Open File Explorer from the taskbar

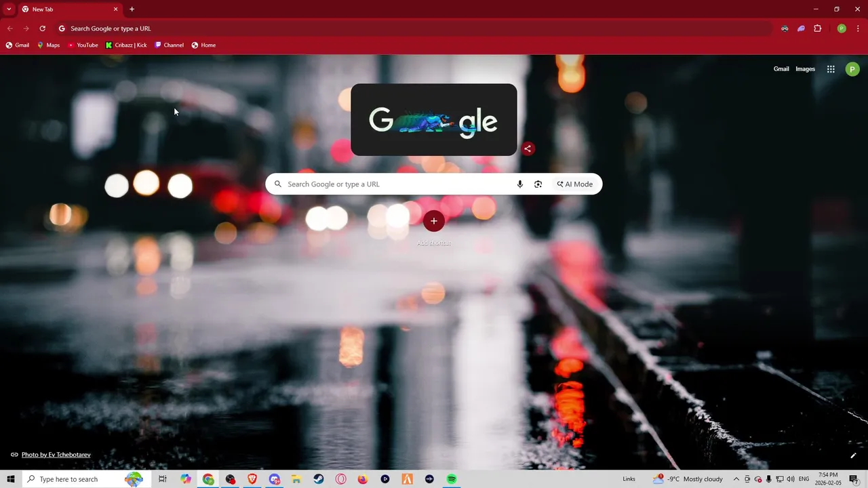pyautogui.click(x=296, y=479)
